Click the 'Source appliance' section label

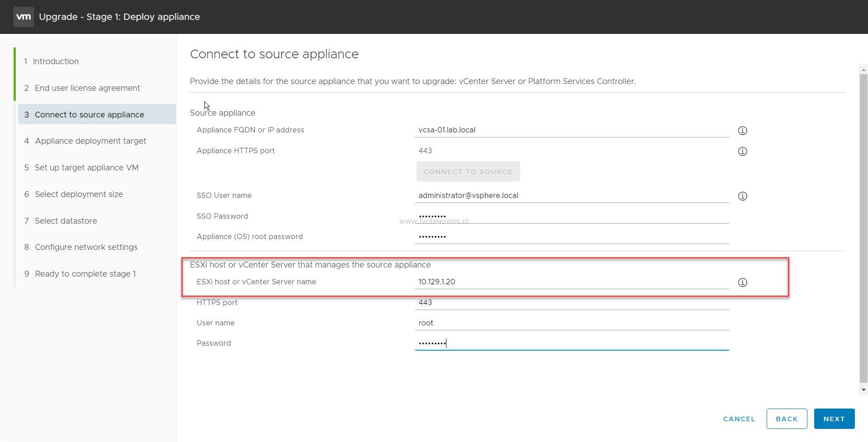coord(223,113)
